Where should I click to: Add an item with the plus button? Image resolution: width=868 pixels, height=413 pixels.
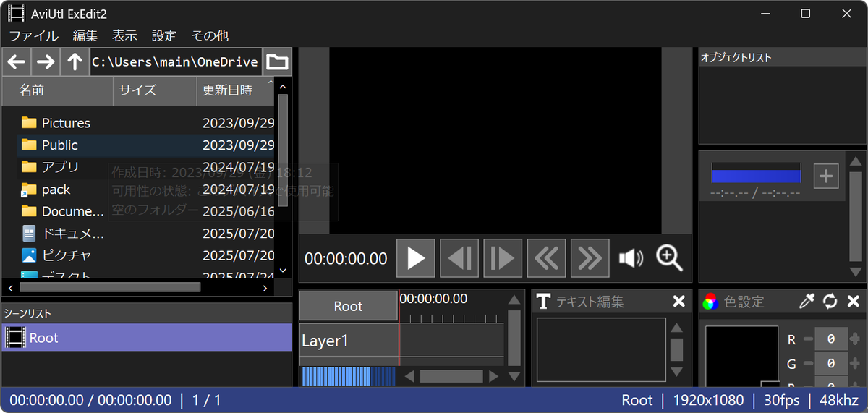pos(826,175)
